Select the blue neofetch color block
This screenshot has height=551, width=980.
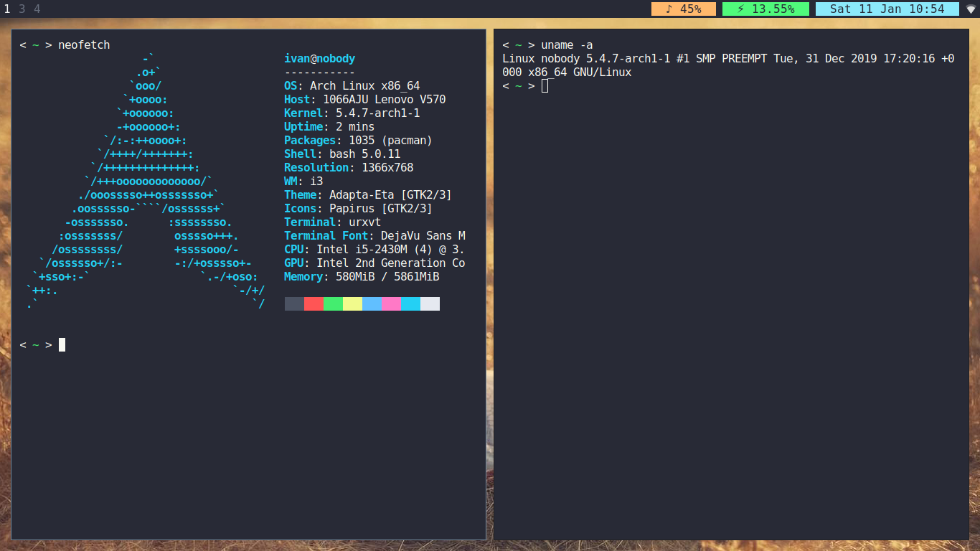coord(372,304)
